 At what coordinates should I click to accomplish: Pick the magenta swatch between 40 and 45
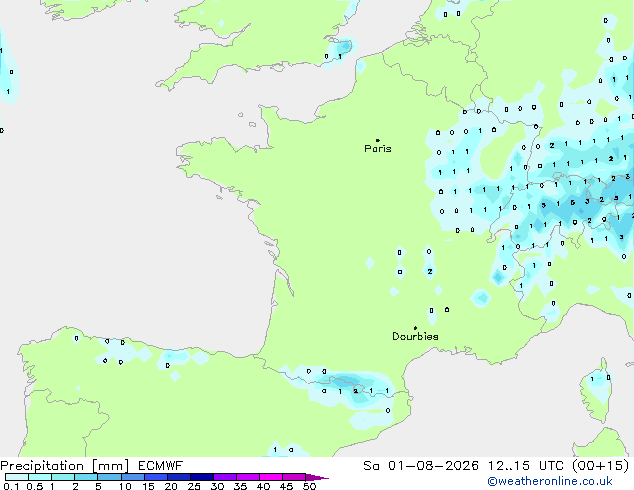click(x=271, y=477)
